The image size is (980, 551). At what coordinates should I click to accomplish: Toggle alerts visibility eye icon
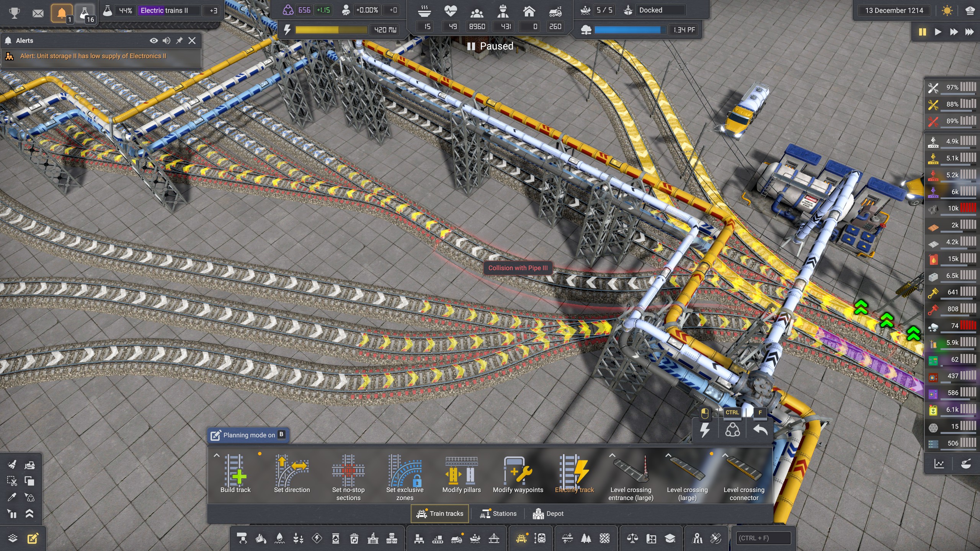tap(154, 41)
